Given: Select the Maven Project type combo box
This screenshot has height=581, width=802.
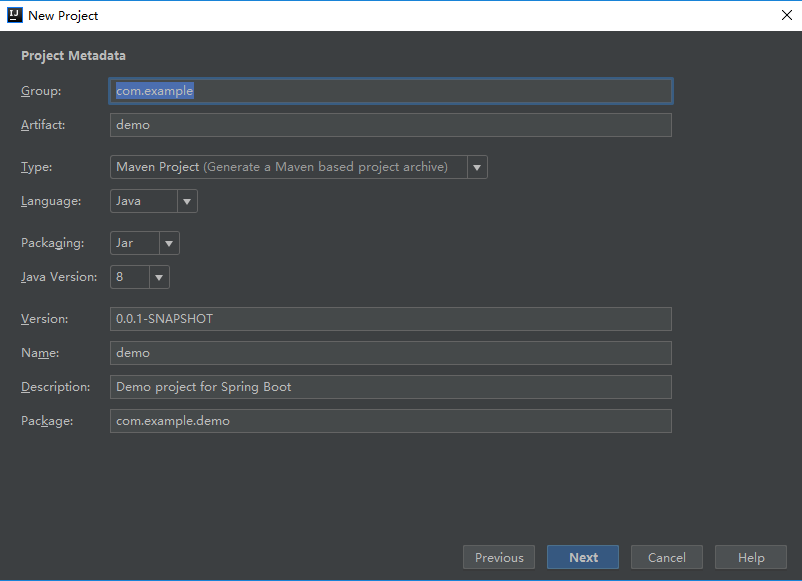Looking at the screenshot, I should click(288, 167).
